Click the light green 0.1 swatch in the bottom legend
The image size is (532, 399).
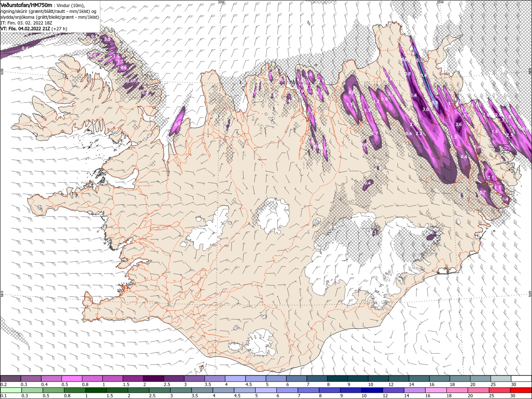[11, 390]
